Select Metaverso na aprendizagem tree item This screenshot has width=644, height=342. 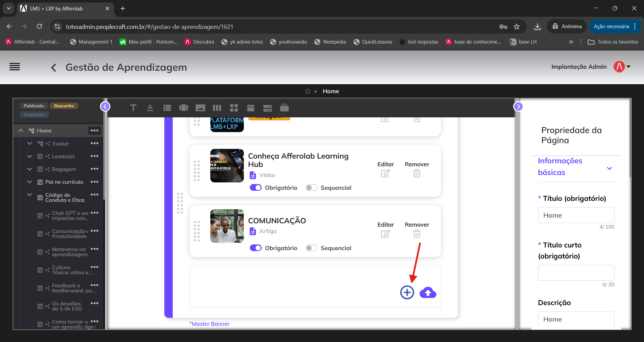[x=69, y=252]
